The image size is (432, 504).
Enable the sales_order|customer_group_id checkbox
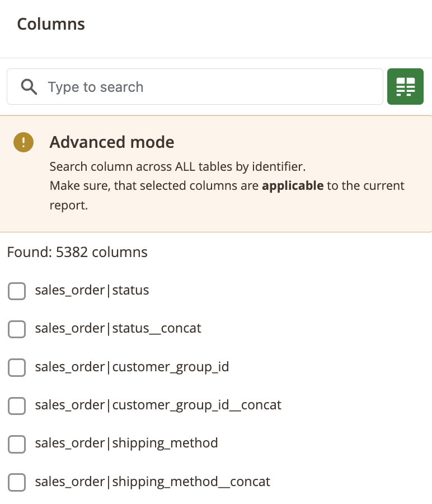17,368
